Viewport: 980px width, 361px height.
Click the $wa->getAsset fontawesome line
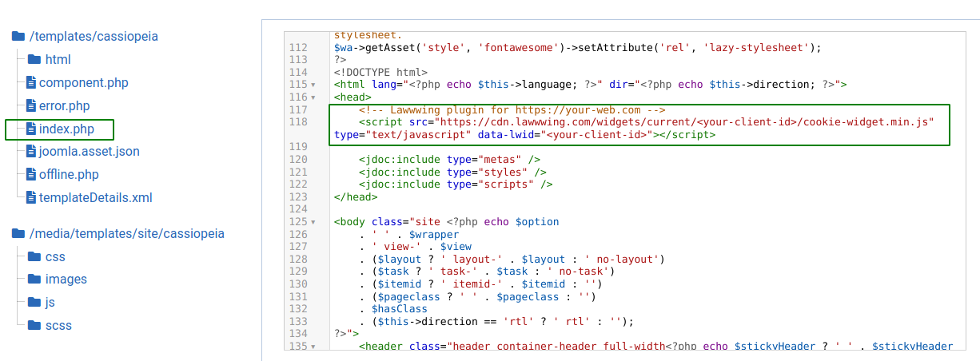578,47
